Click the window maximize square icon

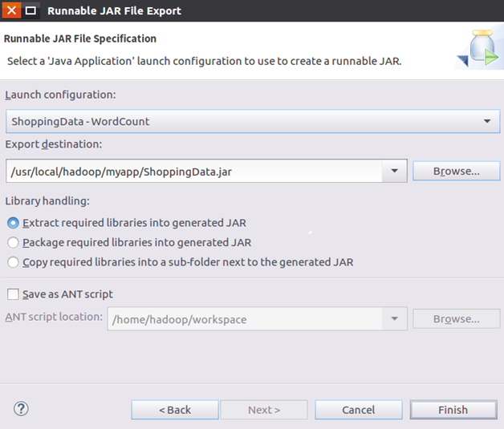pyautogui.click(x=30, y=10)
